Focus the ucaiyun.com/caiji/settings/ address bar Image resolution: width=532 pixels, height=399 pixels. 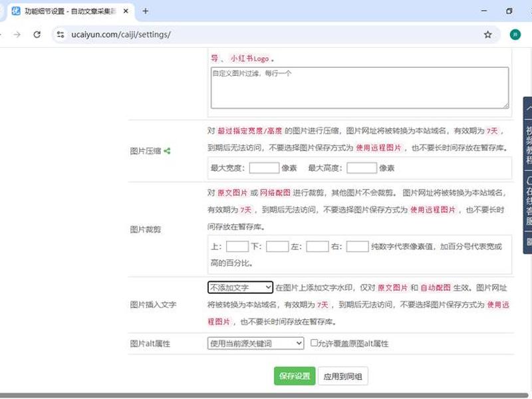point(275,35)
